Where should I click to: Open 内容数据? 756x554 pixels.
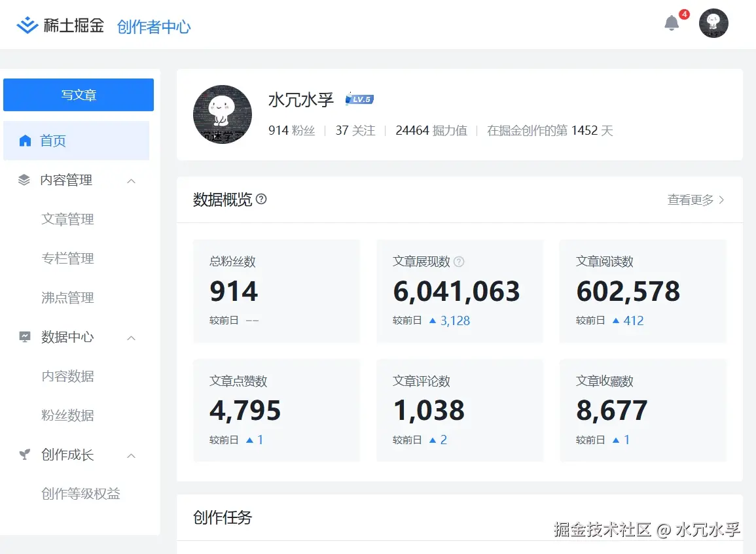pyautogui.click(x=67, y=376)
